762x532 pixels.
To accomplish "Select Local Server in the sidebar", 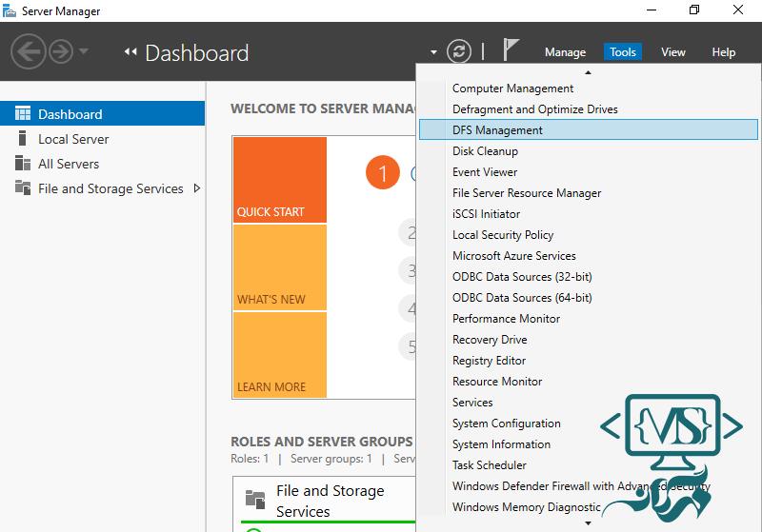I will coord(103,139).
